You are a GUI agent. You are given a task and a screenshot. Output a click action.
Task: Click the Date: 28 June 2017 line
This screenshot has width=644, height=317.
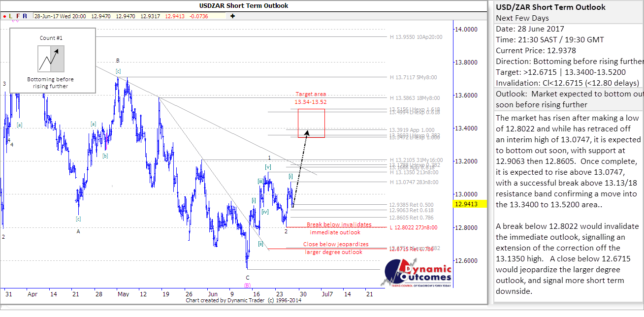point(530,29)
